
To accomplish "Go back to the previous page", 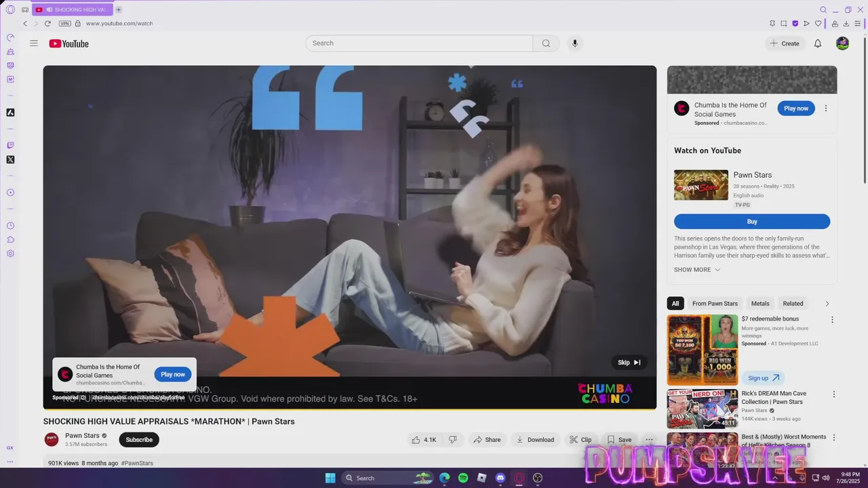I will 25,23.
